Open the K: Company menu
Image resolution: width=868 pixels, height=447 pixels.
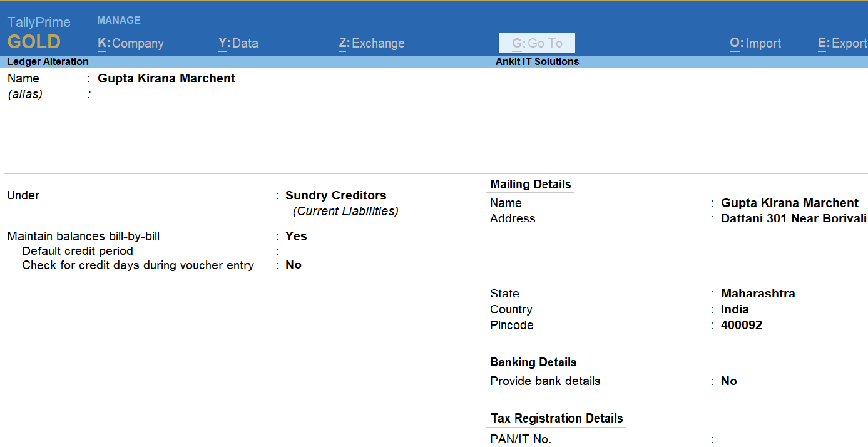click(131, 43)
